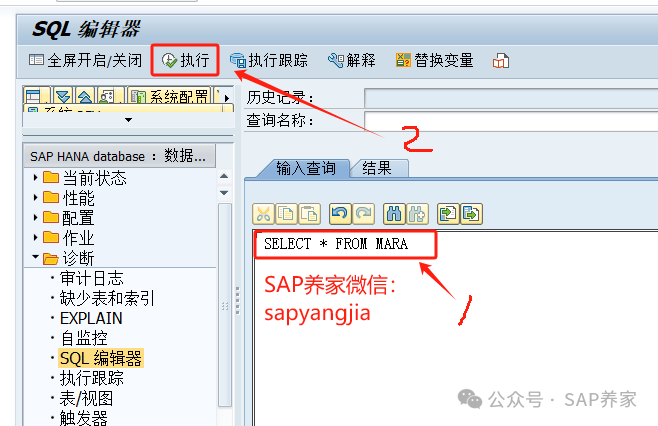Click the toolbar overflow right arrow
Viewport: 658px width, 426px height.
pos(227,98)
